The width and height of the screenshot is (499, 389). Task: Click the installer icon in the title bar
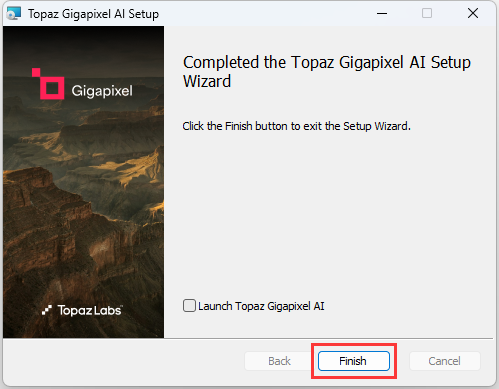point(14,14)
